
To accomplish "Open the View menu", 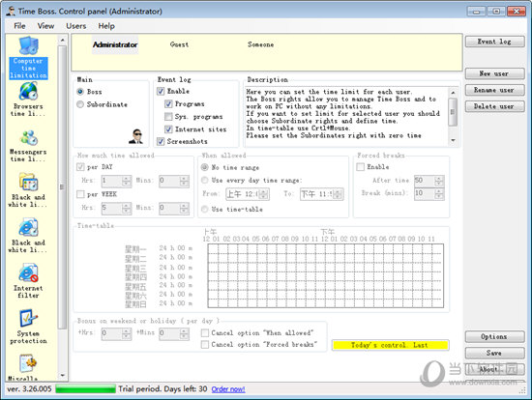I will 45,26.
